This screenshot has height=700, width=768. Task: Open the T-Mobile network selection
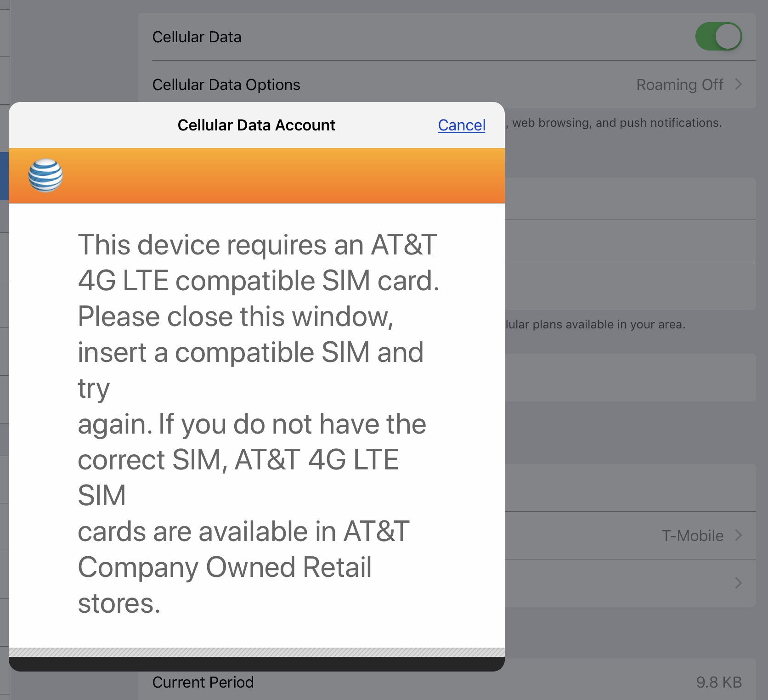coord(630,536)
